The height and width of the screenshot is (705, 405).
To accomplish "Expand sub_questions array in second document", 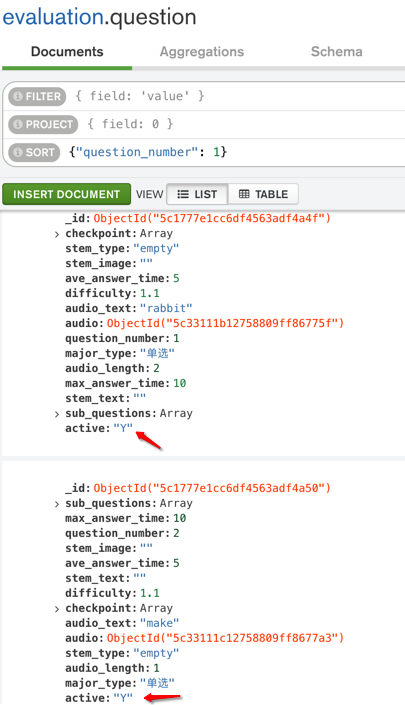I will [x=57, y=504].
